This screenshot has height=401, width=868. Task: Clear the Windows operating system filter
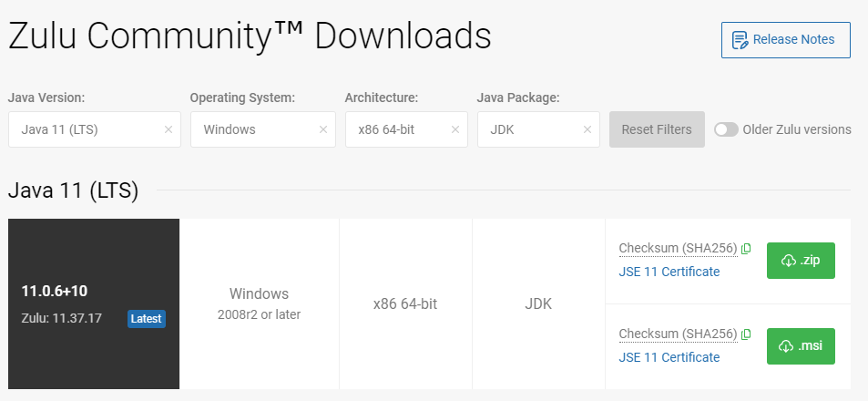323,129
